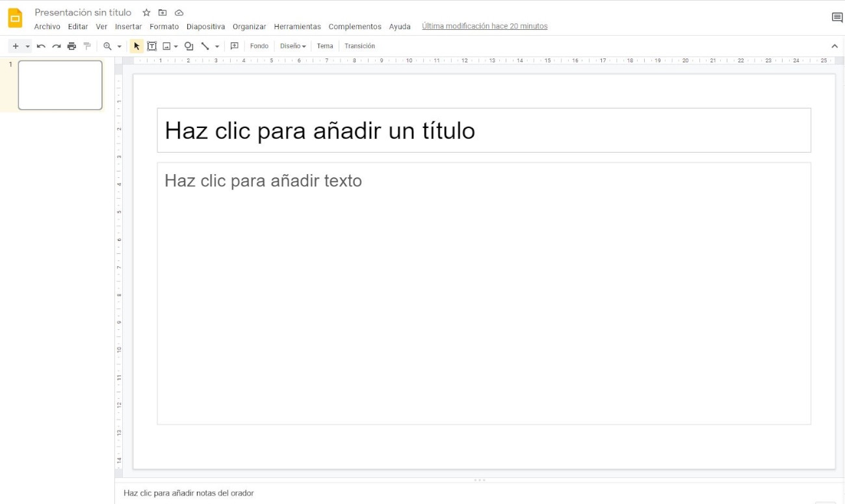This screenshot has height=504, width=845.
Task: Open the Formato menu
Action: tap(164, 27)
